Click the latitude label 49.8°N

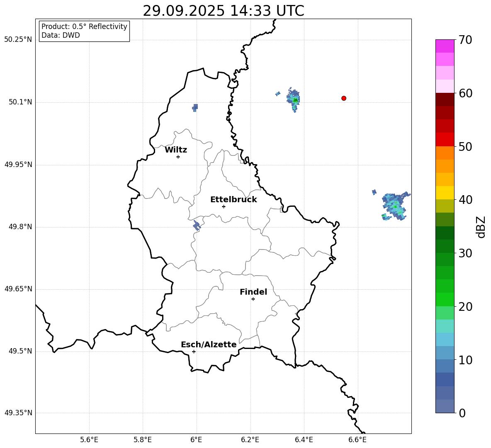(x=20, y=227)
